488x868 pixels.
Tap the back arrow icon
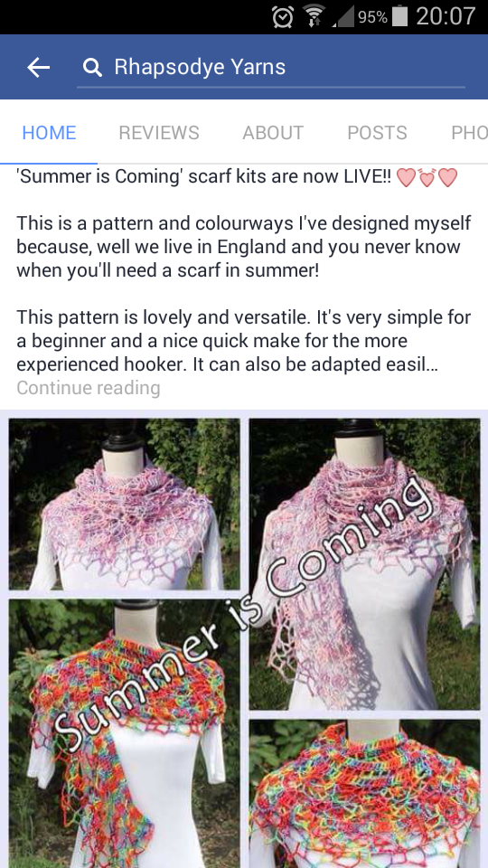tap(38, 68)
